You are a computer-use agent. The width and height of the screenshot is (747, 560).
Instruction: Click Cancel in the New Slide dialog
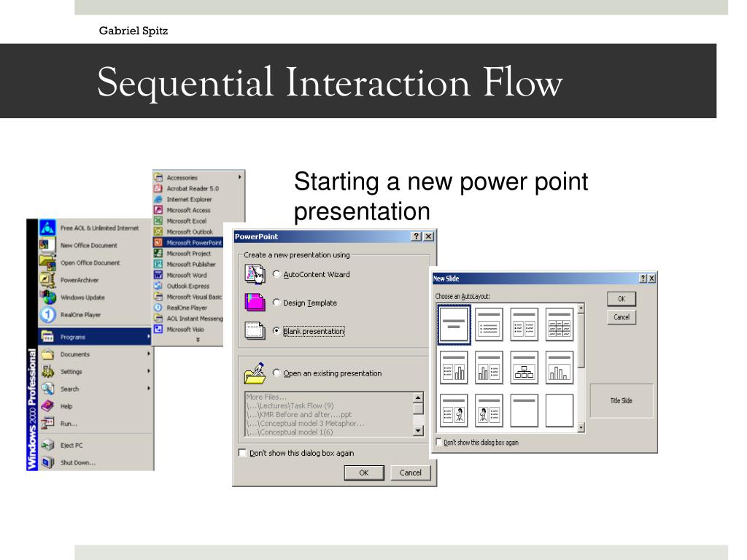[622, 317]
